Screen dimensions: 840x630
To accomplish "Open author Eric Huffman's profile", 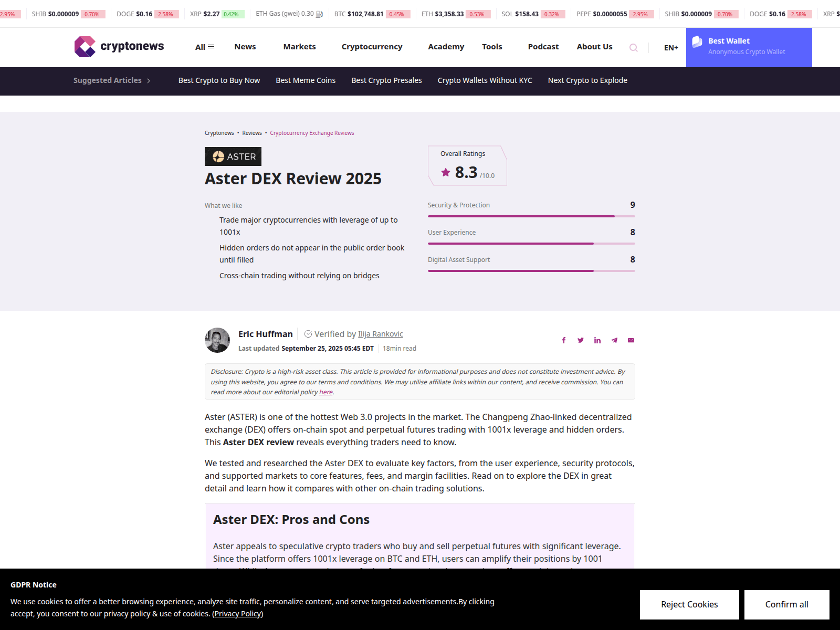I will (266, 334).
